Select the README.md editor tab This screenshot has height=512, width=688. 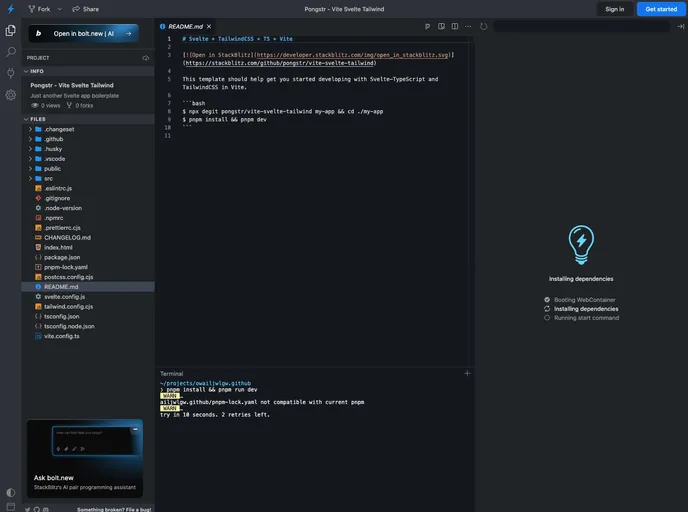tap(186, 26)
